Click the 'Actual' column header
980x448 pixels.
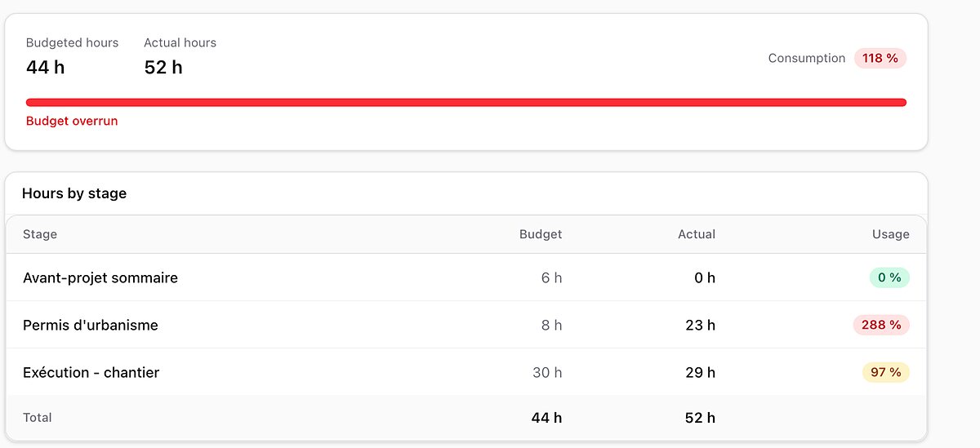tap(697, 234)
